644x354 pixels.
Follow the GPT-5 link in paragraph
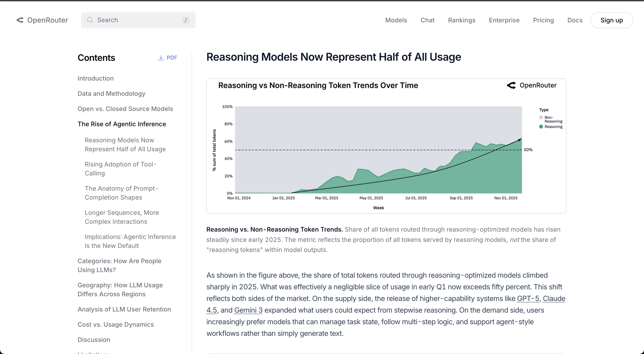tap(528, 299)
